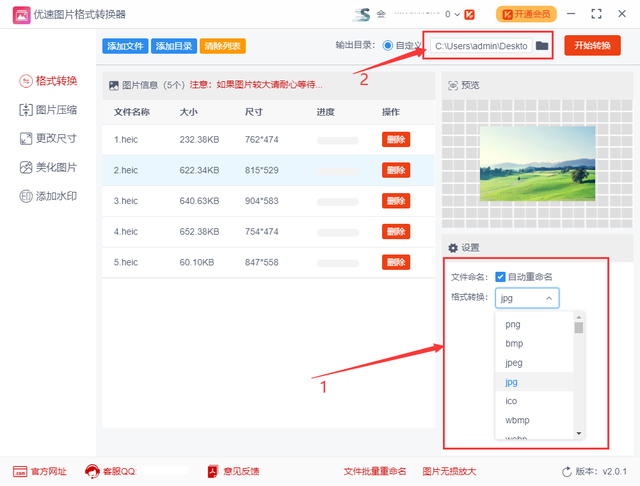Delete the 5.heic row
The image size is (640, 486).
tap(396, 262)
